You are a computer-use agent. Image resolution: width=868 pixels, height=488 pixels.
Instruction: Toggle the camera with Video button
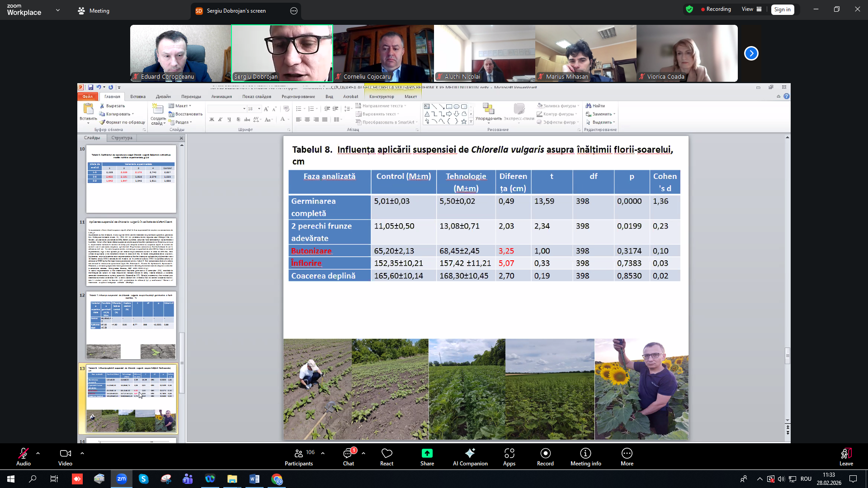click(x=65, y=453)
